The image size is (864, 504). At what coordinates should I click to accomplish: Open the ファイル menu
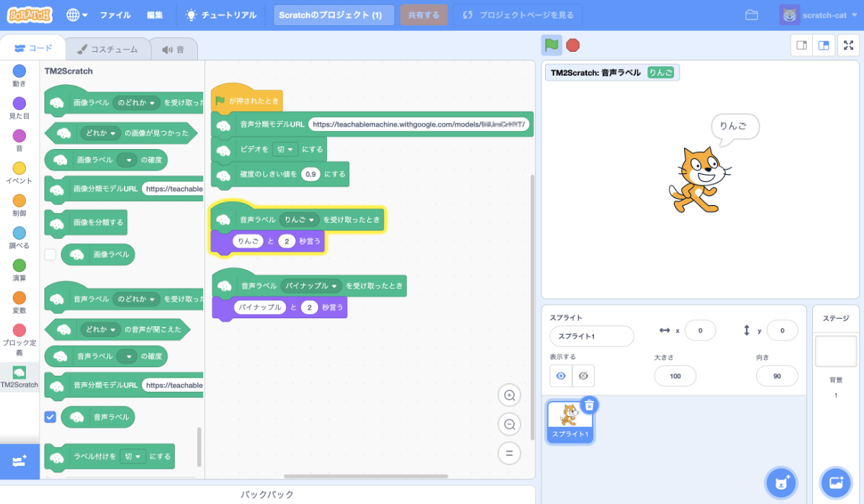pyautogui.click(x=115, y=15)
